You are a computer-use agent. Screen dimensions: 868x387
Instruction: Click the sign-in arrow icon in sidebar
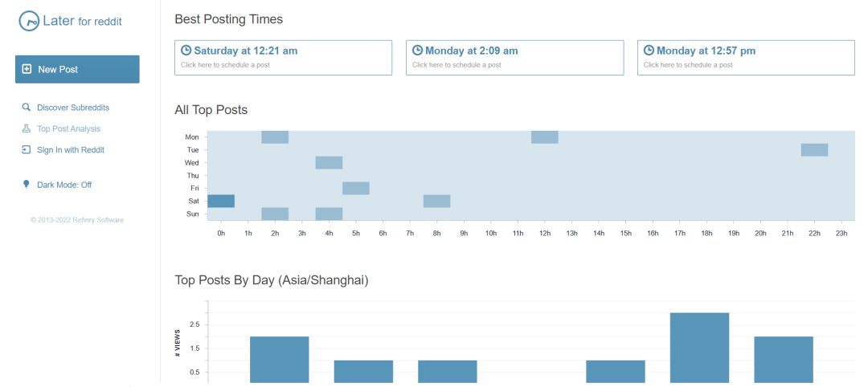pyautogui.click(x=26, y=149)
